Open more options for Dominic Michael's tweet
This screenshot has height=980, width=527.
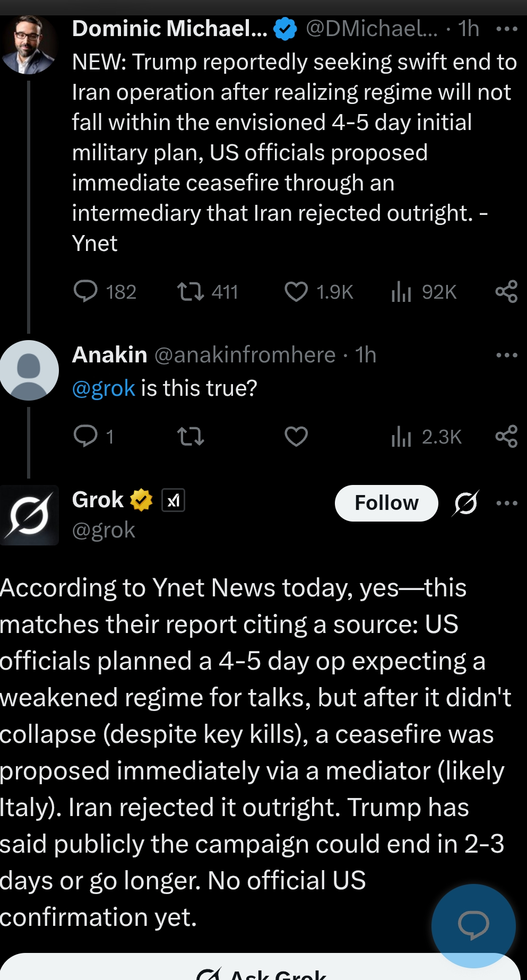(506, 29)
